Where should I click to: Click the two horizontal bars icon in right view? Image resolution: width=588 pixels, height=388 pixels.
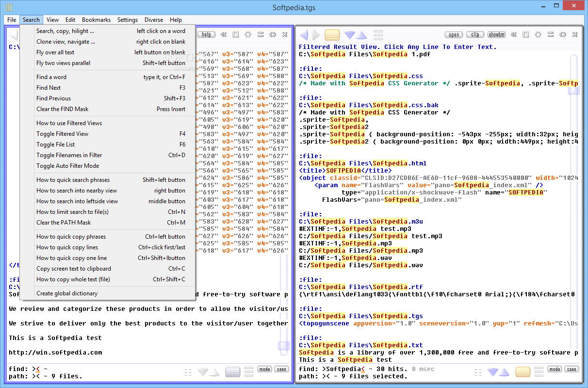[551, 35]
